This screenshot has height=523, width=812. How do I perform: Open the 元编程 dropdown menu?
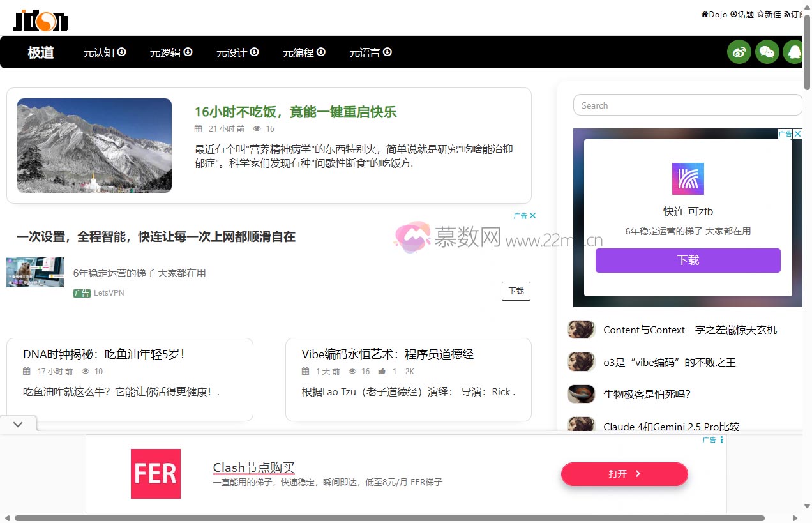304,52
